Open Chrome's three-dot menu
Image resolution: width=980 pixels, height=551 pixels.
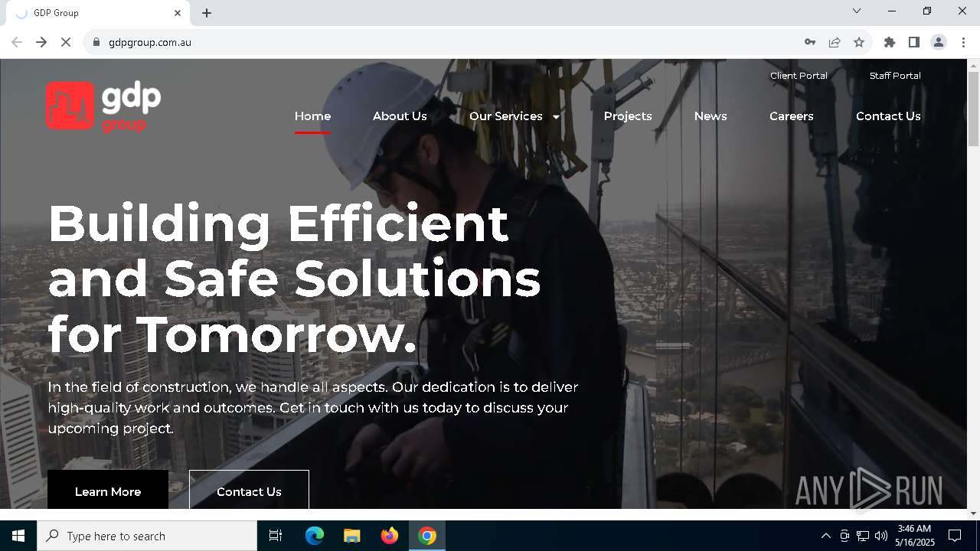[x=963, y=42]
